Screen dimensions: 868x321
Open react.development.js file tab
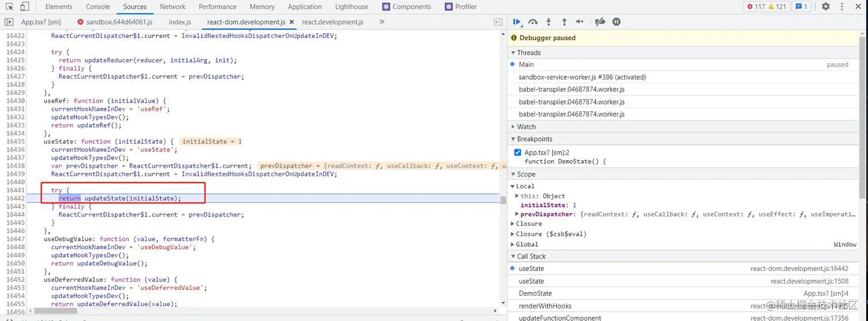332,22
